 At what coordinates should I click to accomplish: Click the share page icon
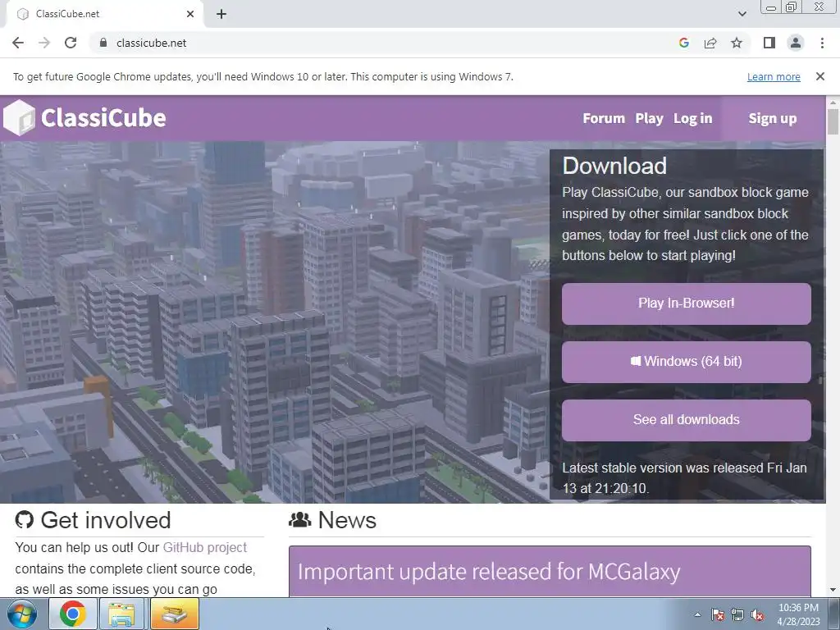tap(710, 43)
